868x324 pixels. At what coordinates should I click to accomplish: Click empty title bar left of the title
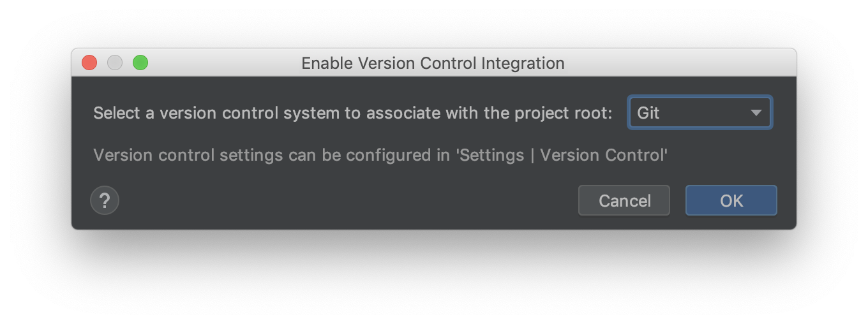point(223,63)
